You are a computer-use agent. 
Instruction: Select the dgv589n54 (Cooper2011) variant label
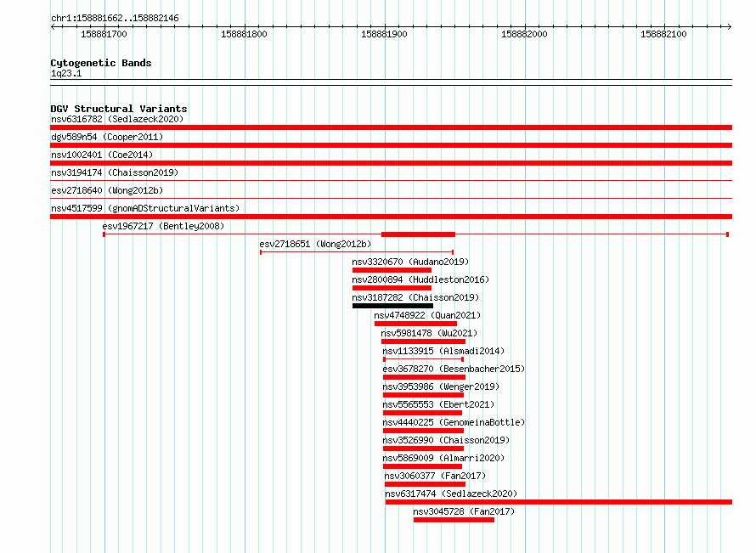tap(107, 137)
